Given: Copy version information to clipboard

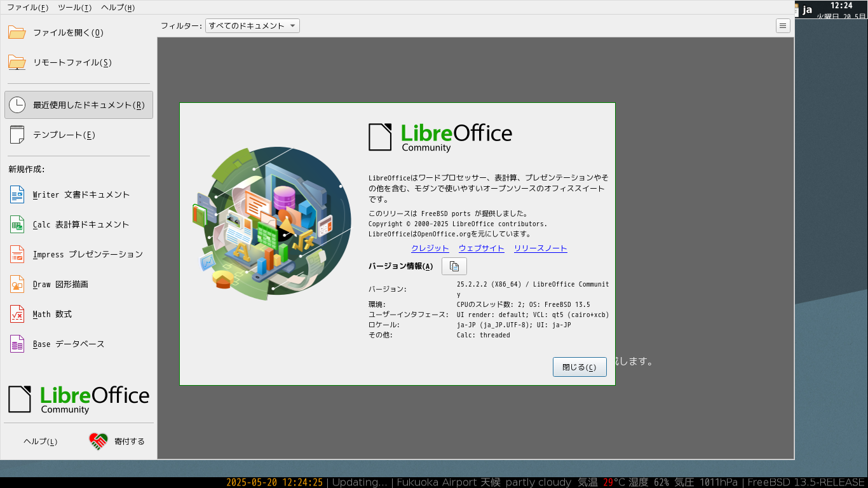Looking at the screenshot, I should coord(454,266).
